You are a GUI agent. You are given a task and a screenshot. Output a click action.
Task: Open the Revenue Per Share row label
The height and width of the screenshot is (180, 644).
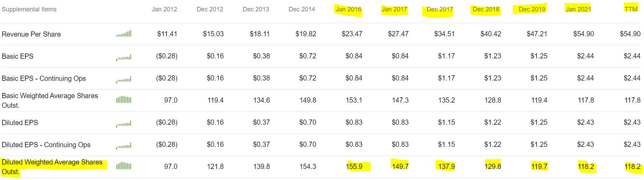31,34
